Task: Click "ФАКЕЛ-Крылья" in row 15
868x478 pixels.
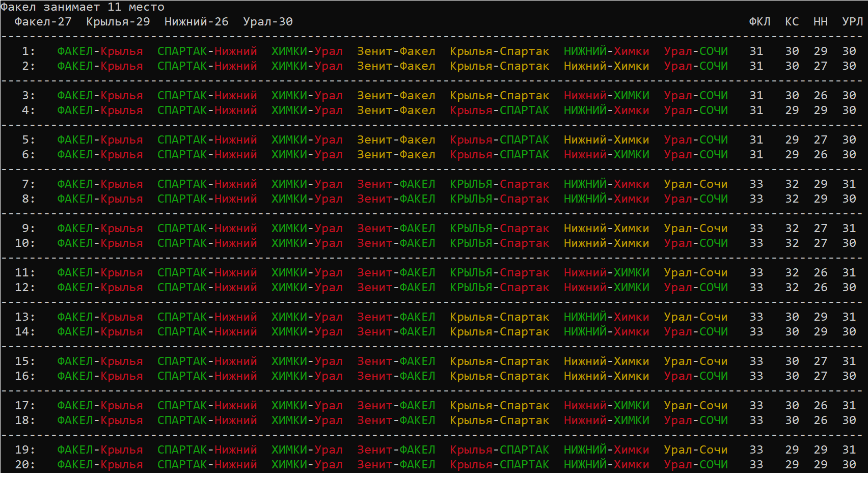Action: click(x=100, y=361)
